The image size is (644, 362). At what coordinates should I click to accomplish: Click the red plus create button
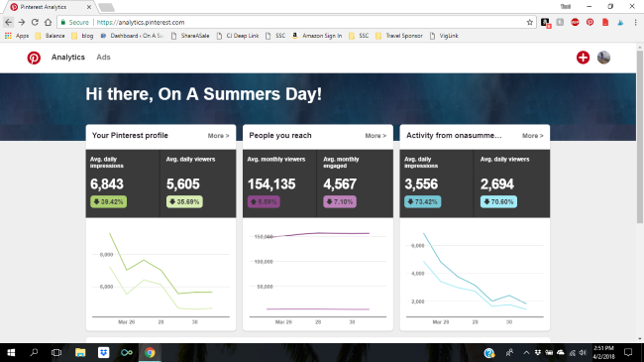click(x=583, y=58)
